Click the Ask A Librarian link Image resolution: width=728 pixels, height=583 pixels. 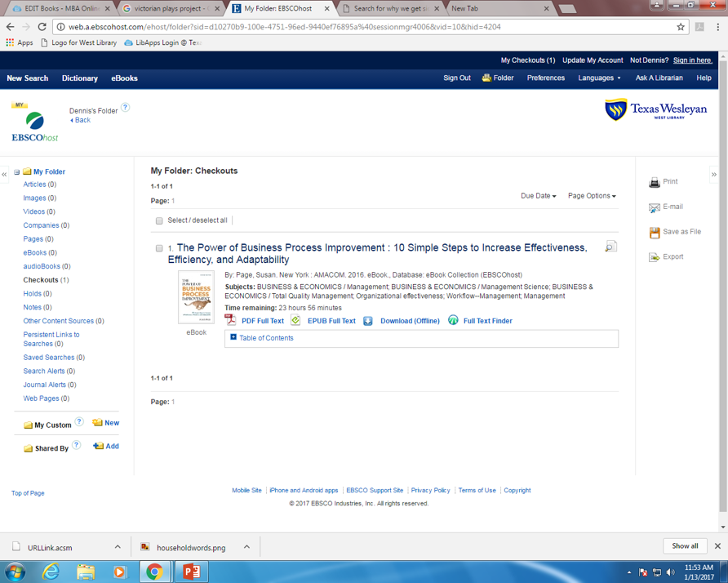(659, 78)
